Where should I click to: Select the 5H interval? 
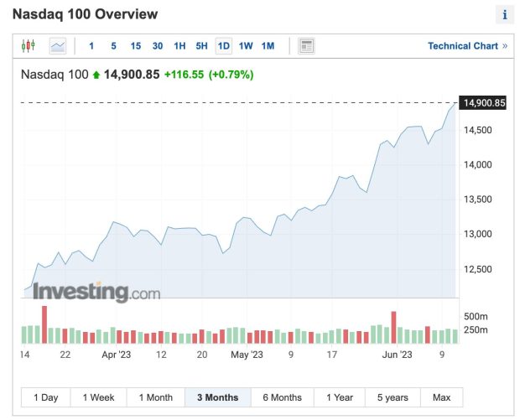pyautogui.click(x=201, y=46)
